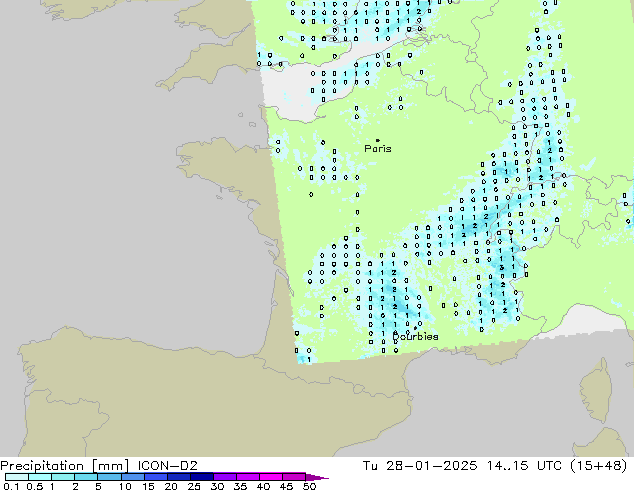Select the 5–10 mm legend color swatch
The height and width of the screenshot is (490, 634).
109,477
